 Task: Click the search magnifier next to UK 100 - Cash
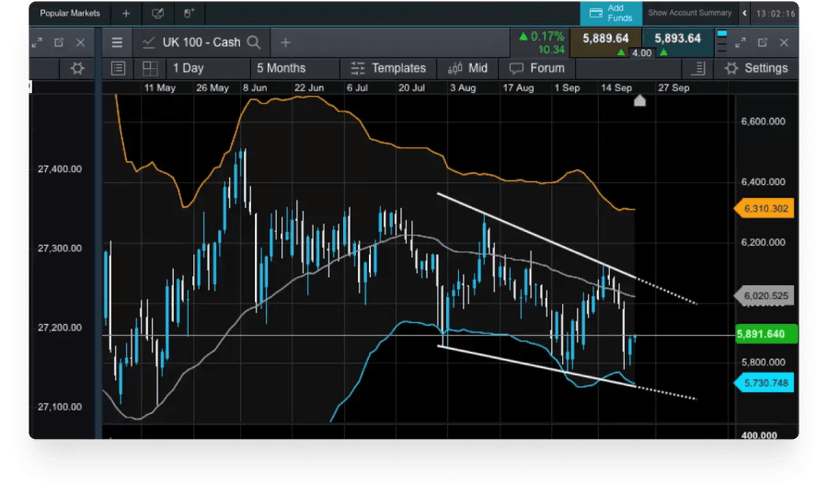click(x=254, y=42)
